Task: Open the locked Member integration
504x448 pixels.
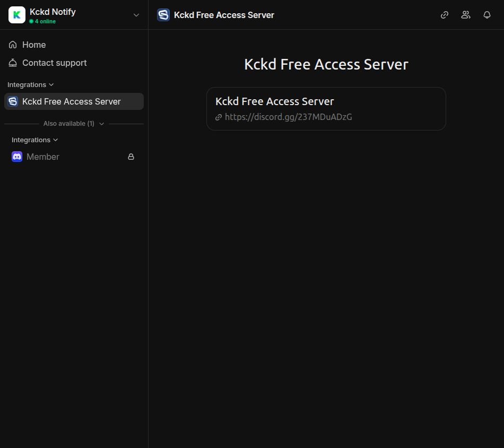Action: (74, 157)
